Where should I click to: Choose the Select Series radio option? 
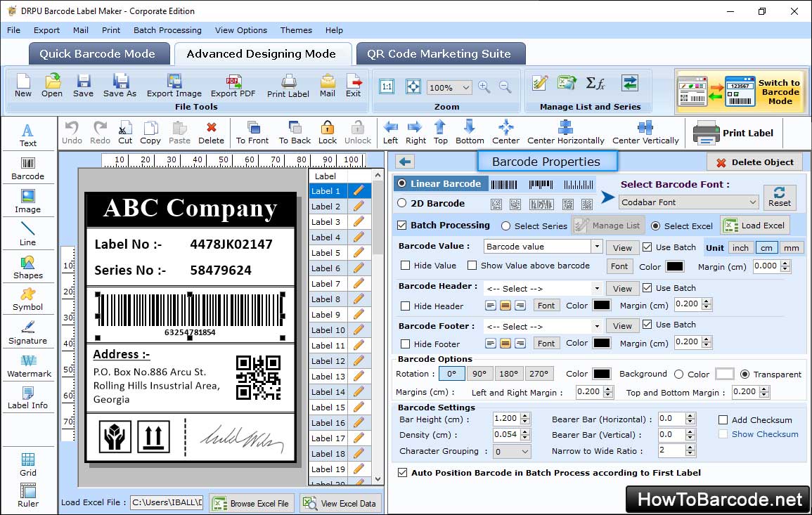pos(506,226)
